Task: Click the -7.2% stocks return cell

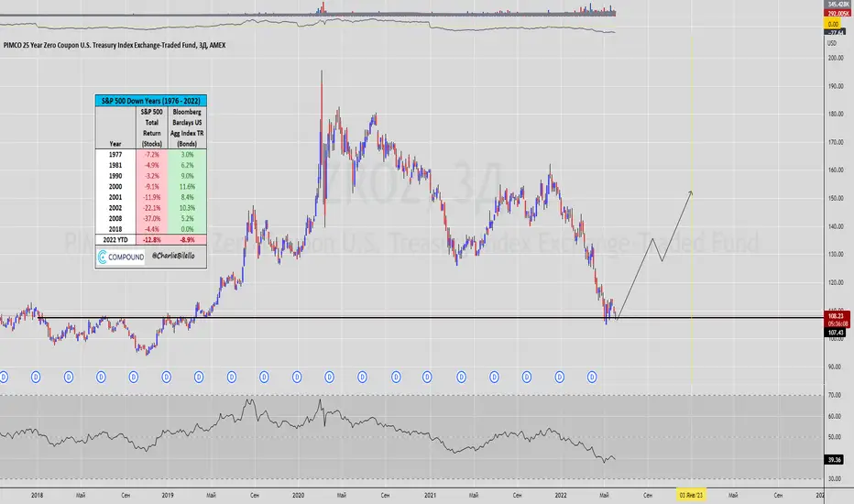Action: click(x=152, y=155)
